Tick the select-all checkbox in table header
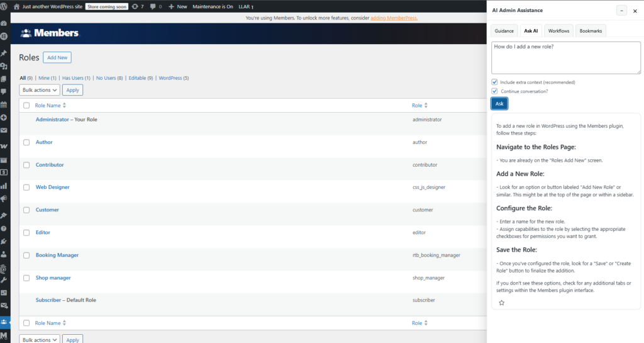The width and height of the screenshot is (644, 343). 26,106
